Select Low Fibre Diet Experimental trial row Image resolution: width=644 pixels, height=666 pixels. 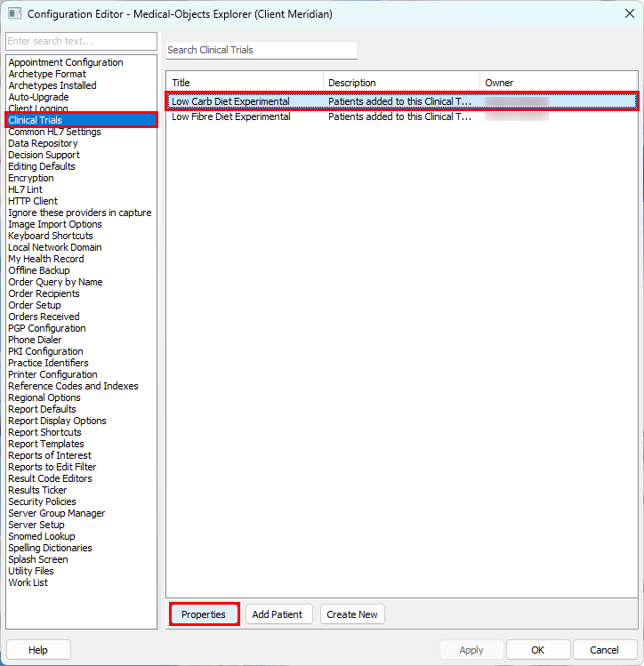(x=231, y=116)
